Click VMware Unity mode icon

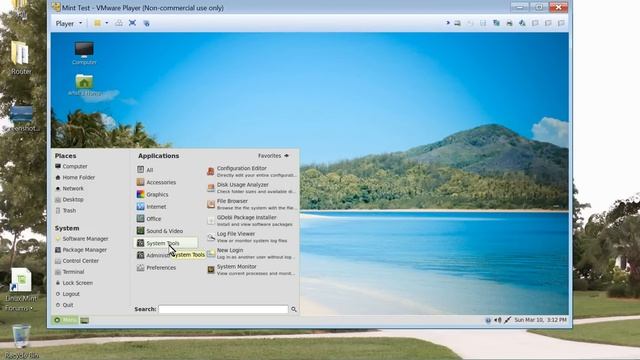(x=146, y=23)
